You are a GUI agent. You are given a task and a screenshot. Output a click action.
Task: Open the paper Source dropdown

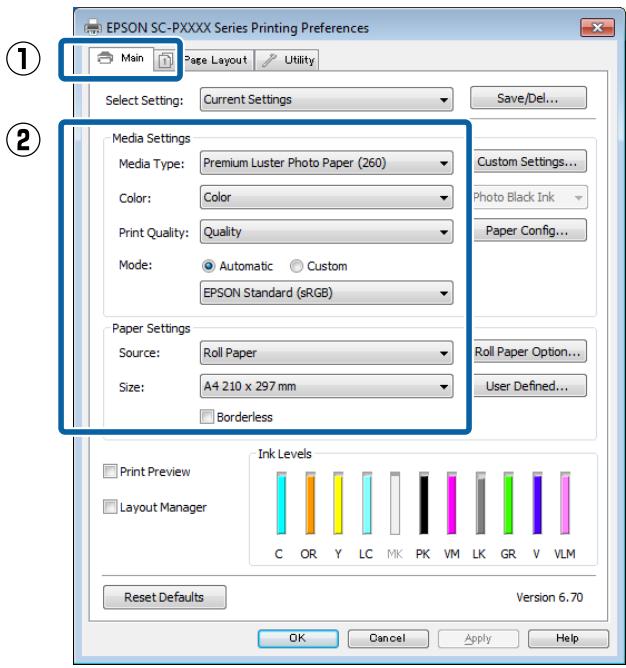(x=326, y=353)
